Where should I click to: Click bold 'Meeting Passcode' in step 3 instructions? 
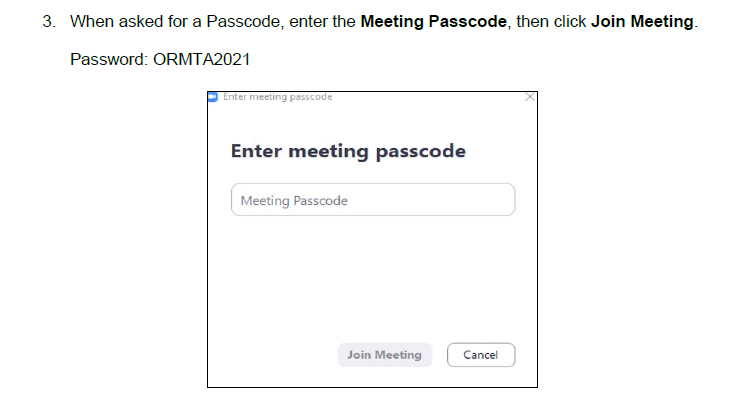[x=443, y=22]
